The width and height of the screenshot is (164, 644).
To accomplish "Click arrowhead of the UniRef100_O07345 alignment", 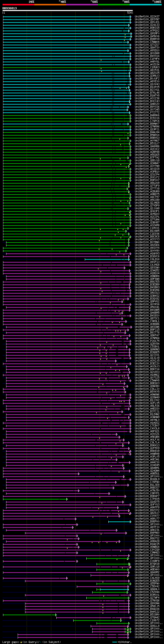I will point(128,110).
